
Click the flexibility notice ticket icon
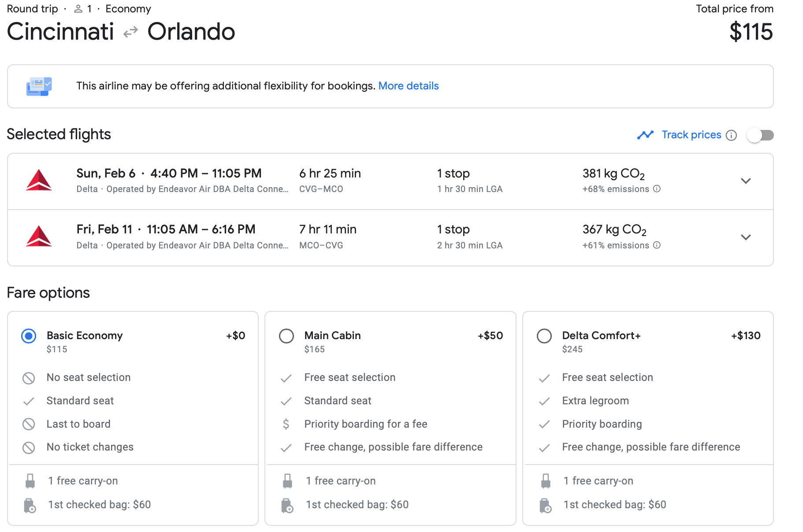[39, 86]
